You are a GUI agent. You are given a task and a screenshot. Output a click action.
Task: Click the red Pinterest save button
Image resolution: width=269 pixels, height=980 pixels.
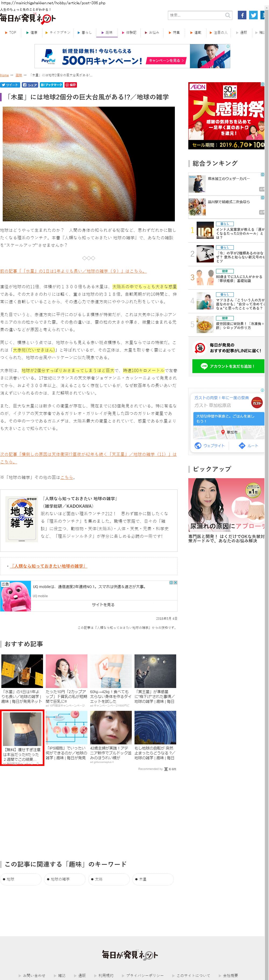(x=71, y=85)
